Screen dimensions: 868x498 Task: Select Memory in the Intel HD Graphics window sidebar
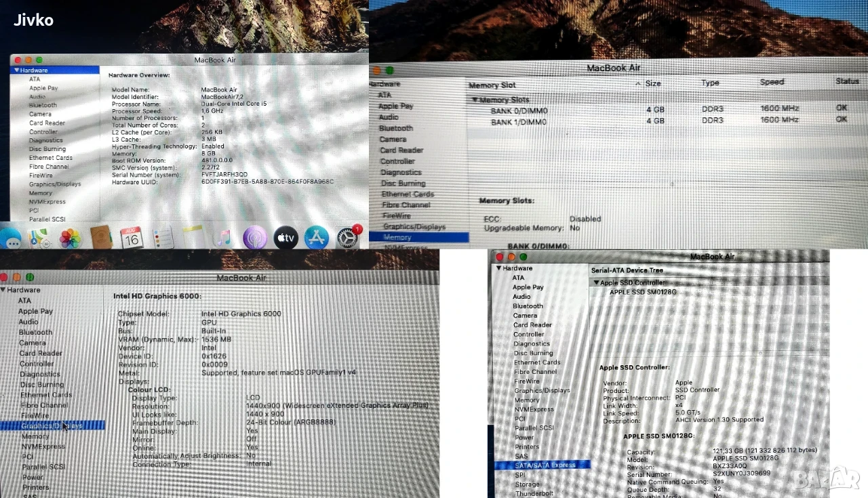[35, 436]
